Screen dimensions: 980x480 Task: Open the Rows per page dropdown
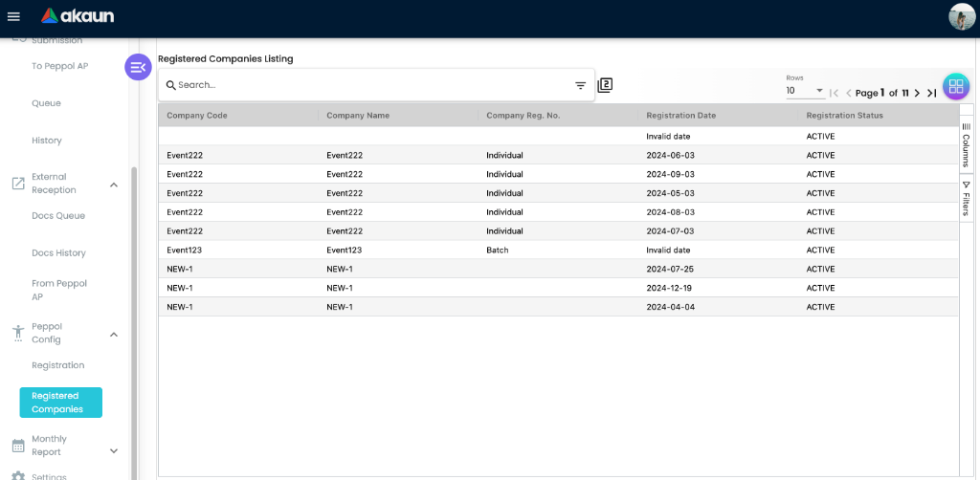[806, 91]
